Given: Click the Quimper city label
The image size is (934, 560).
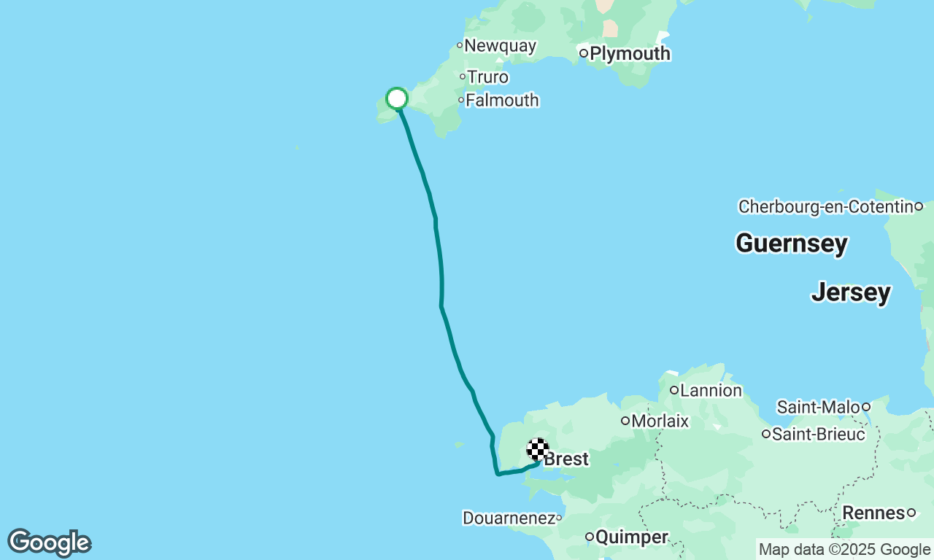Looking at the screenshot, I should (632, 537).
